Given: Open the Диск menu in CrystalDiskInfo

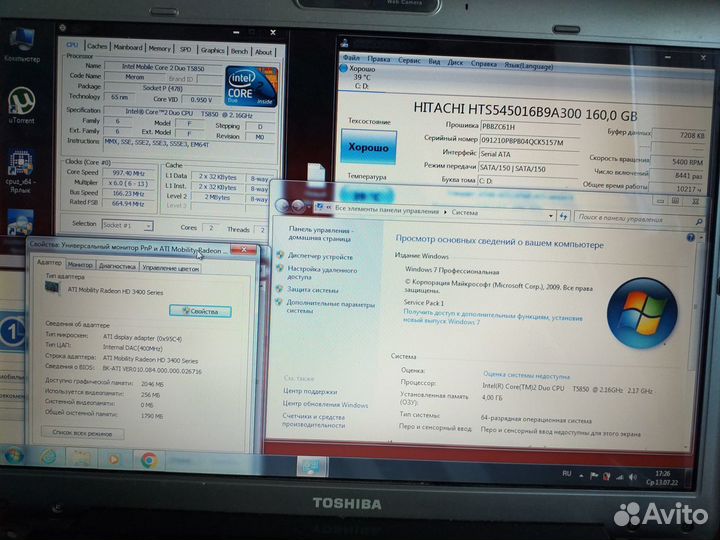Looking at the screenshot, I should [455, 62].
